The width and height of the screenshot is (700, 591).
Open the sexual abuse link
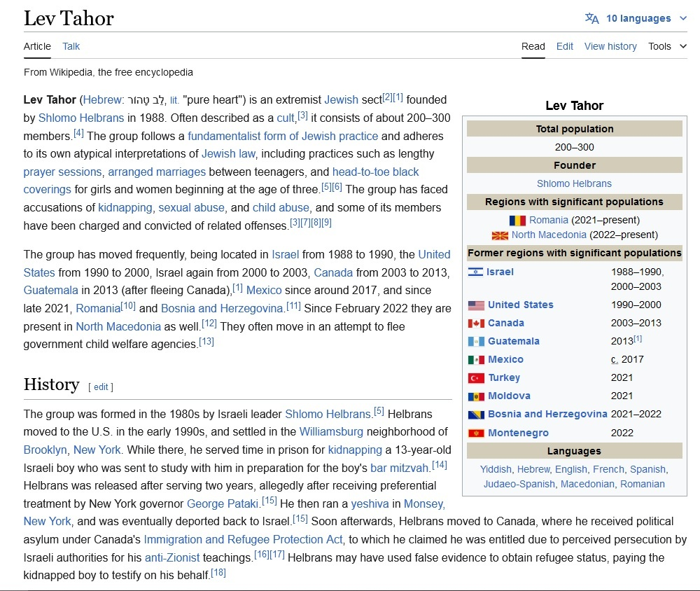[192, 208]
